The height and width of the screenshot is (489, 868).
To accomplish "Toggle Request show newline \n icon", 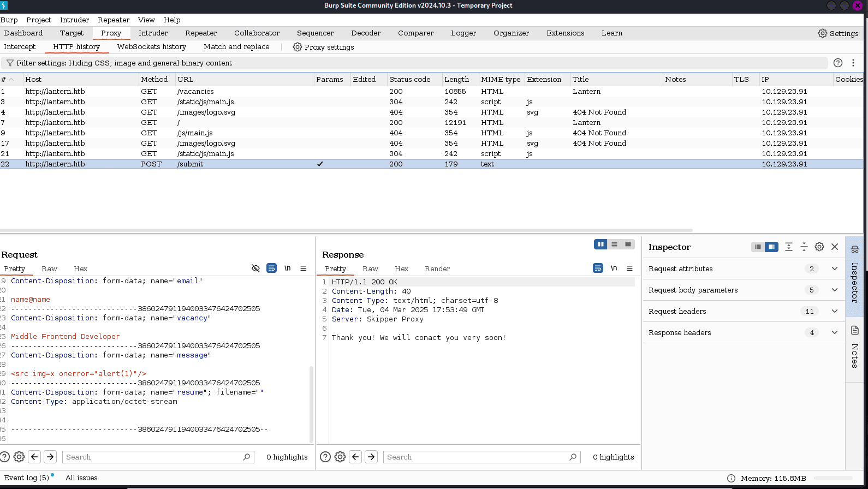I will coord(287,268).
